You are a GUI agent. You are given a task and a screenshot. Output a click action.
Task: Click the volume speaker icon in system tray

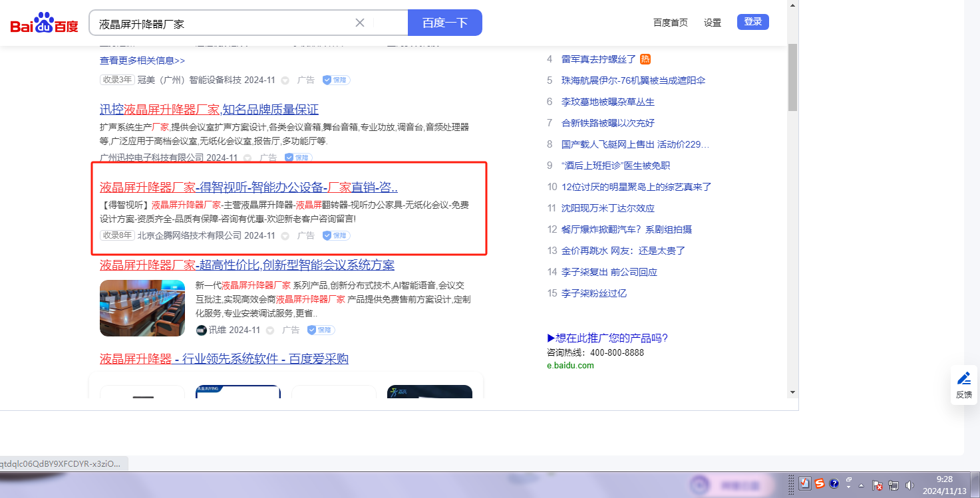pos(909,485)
